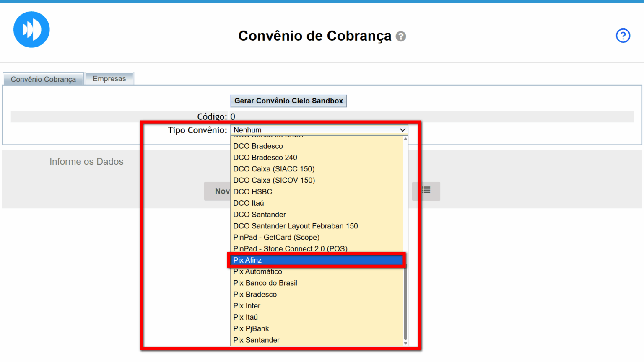This screenshot has height=362, width=644.
Task: Click gray question mark beside page title
Action: (x=401, y=36)
